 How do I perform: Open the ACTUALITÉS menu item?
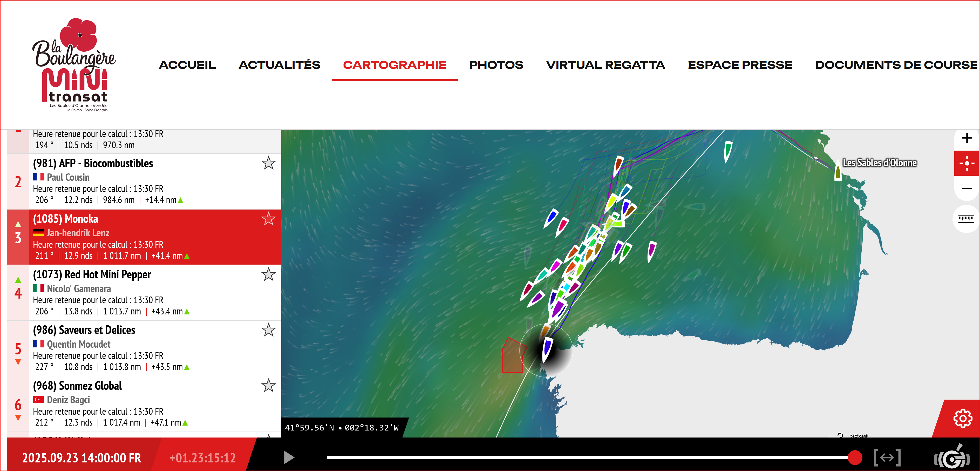tap(279, 65)
